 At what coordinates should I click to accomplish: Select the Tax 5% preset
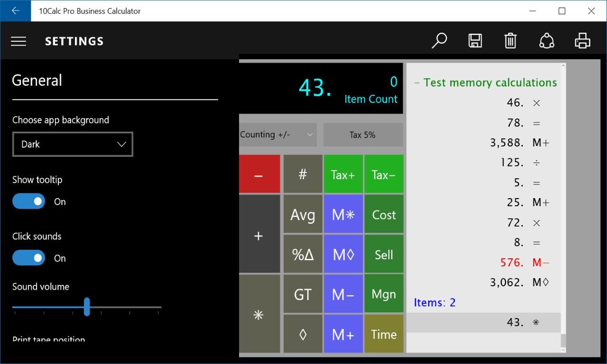363,135
